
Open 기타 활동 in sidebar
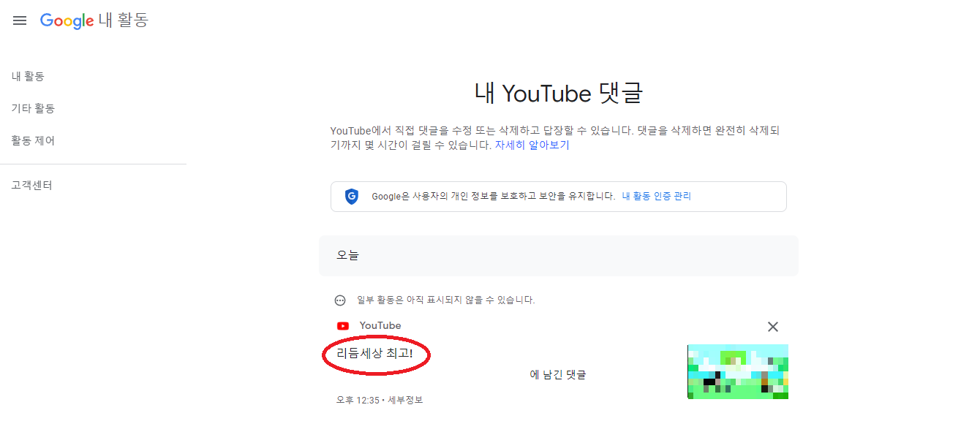point(33,108)
